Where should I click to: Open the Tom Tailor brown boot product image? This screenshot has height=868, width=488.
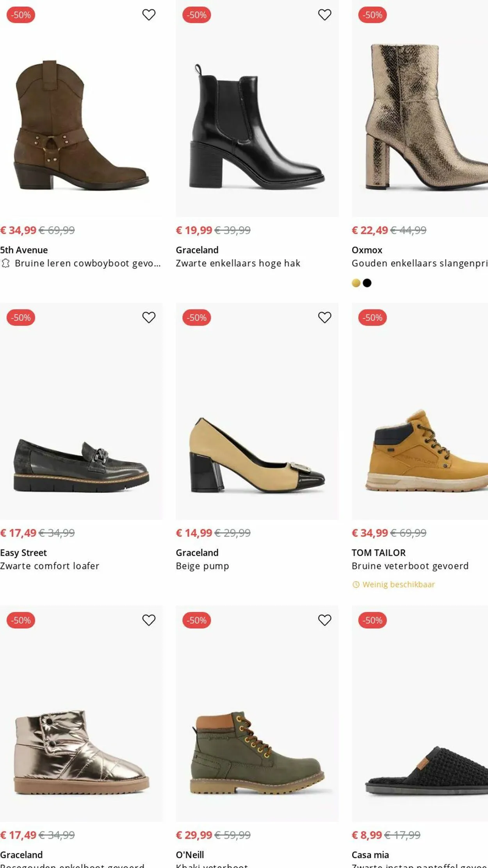tap(420, 449)
